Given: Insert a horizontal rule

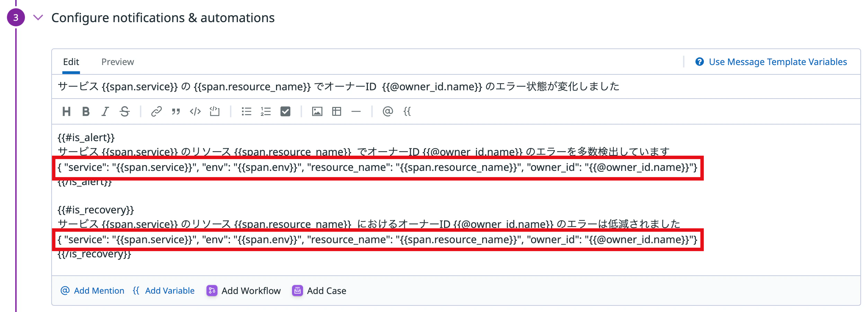Looking at the screenshot, I should coord(356,111).
